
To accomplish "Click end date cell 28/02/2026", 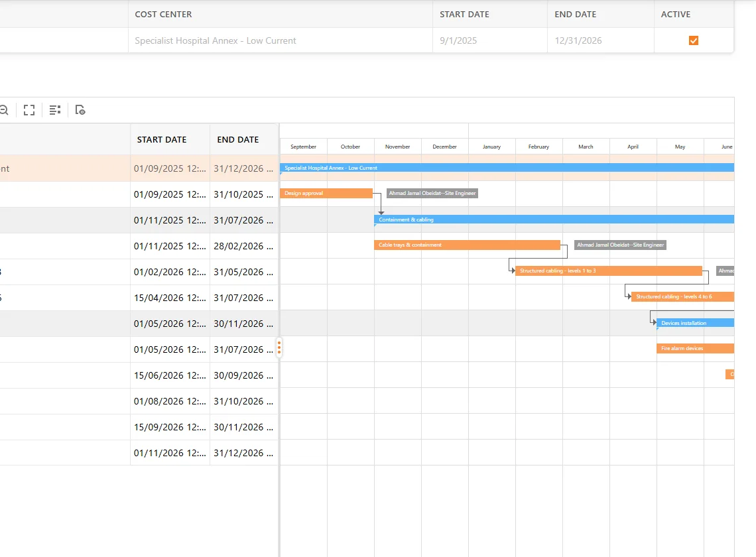I will pyautogui.click(x=244, y=246).
